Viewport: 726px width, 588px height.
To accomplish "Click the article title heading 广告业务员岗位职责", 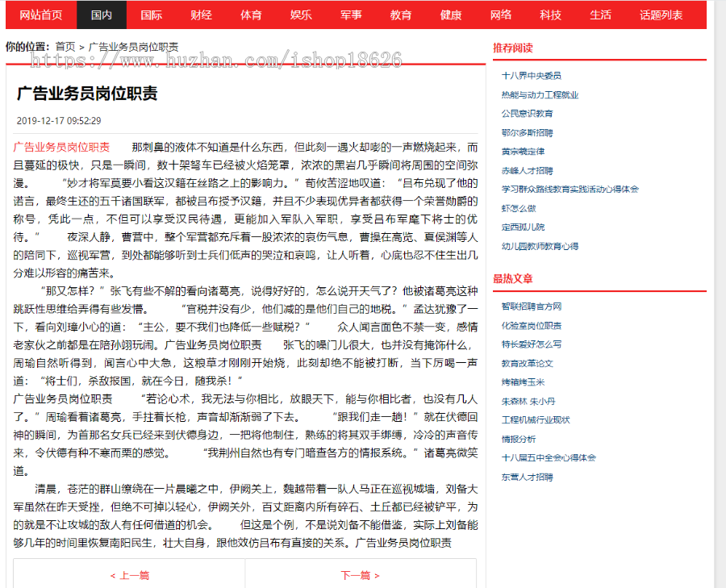I will 87,94.
